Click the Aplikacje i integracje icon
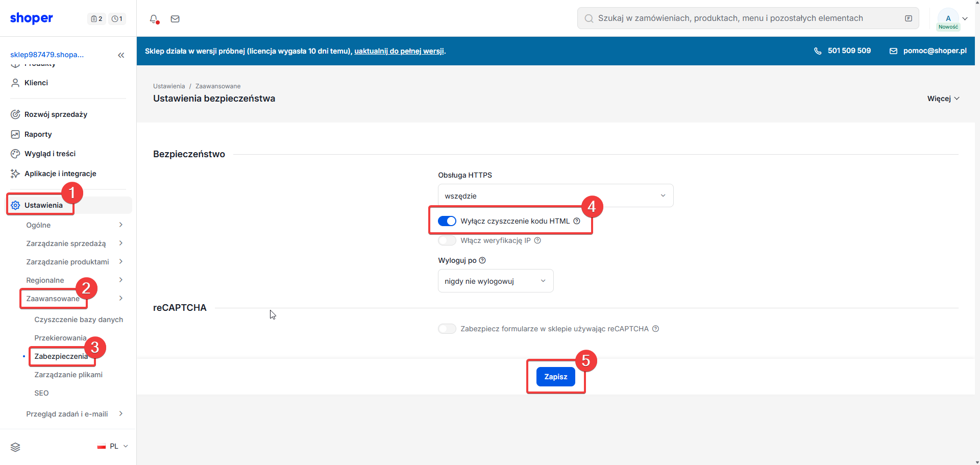This screenshot has width=980, height=465. [15, 174]
